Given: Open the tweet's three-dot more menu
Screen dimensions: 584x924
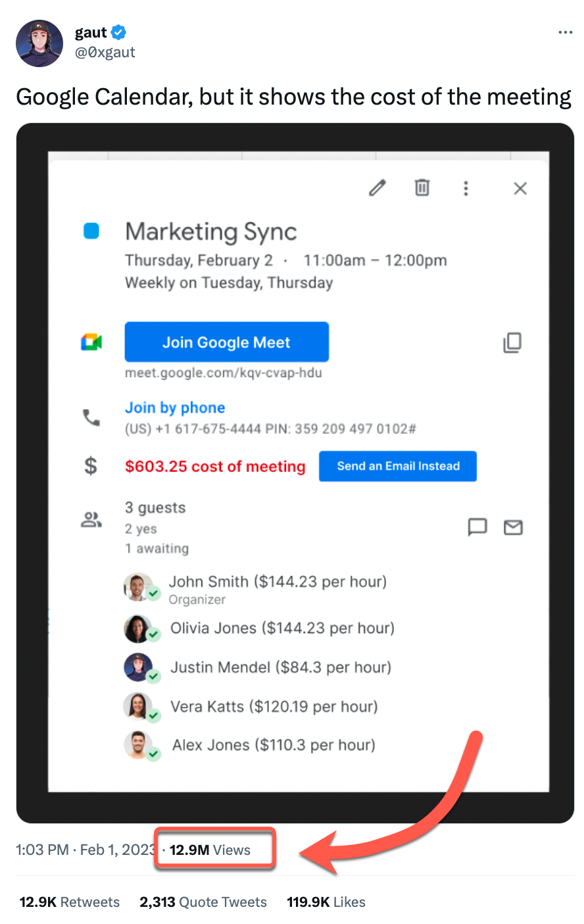Looking at the screenshot, I should (565, 32).
